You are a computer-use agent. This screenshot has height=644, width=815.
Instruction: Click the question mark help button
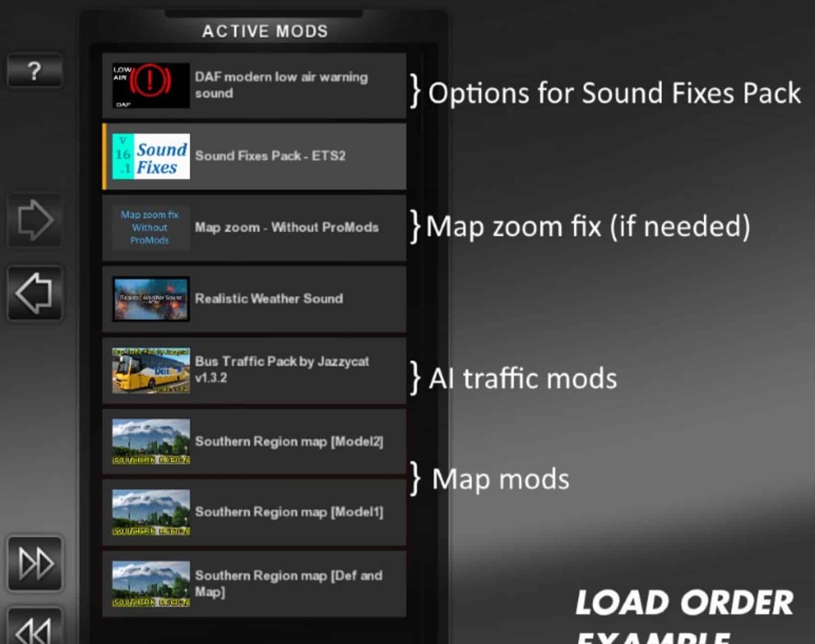(34, 71)
